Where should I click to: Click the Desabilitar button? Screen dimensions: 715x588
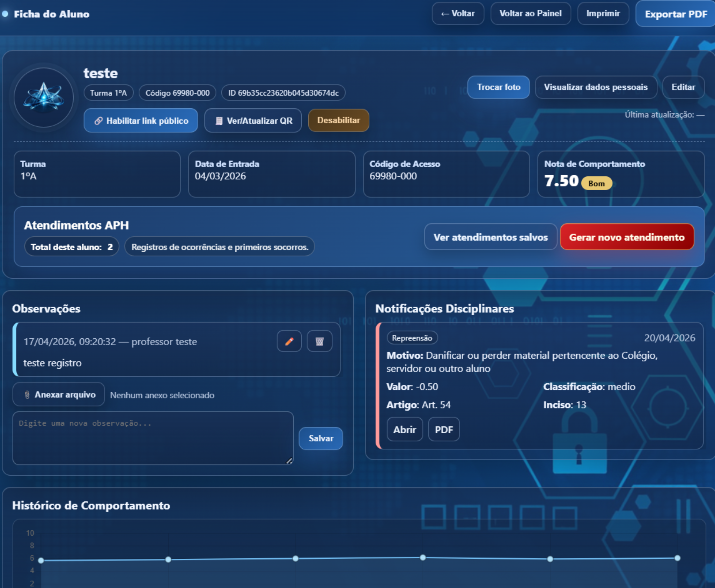tap(338, 120)
